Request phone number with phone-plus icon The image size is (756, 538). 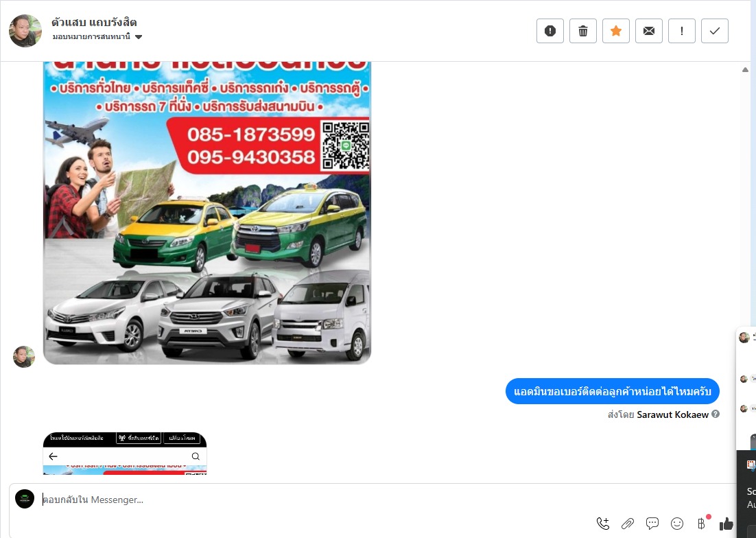[x=603, y=524]
